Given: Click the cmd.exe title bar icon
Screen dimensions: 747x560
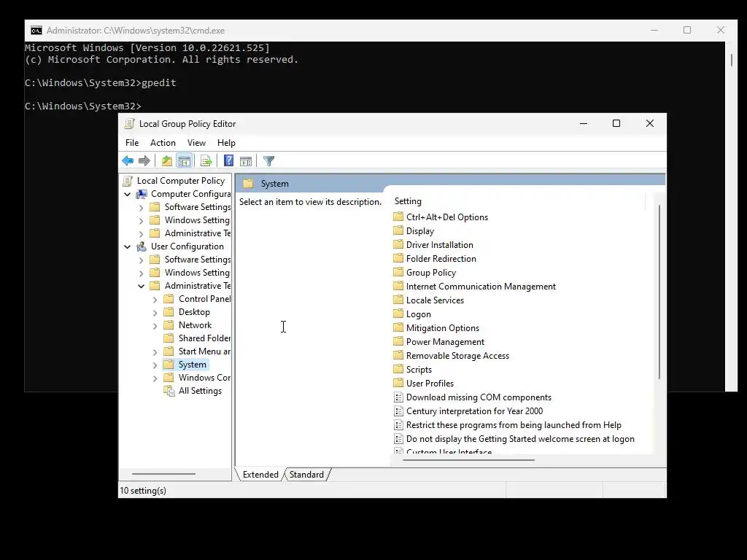Looking at the screenshot, I should click(x=36, y=31).
